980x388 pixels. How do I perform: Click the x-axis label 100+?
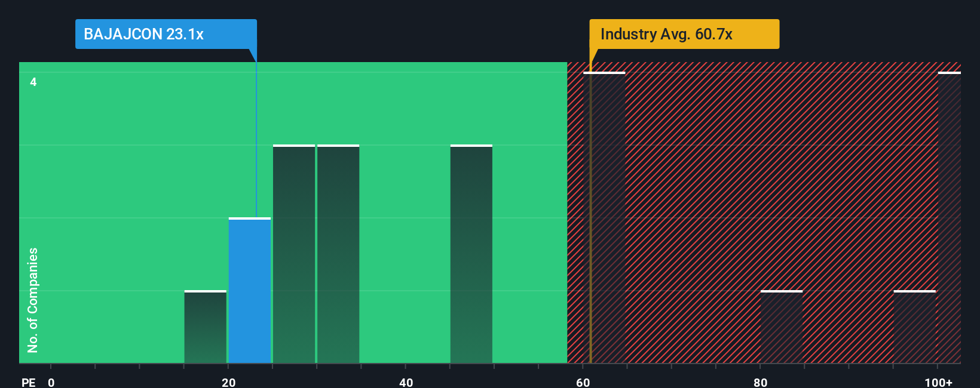click(x=939, y=382)
